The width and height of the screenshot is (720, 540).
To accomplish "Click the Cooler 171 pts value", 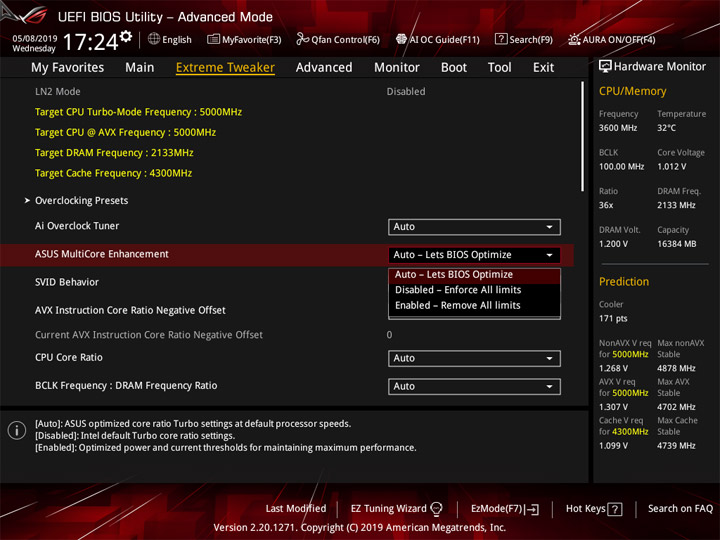I will point(613,319).
